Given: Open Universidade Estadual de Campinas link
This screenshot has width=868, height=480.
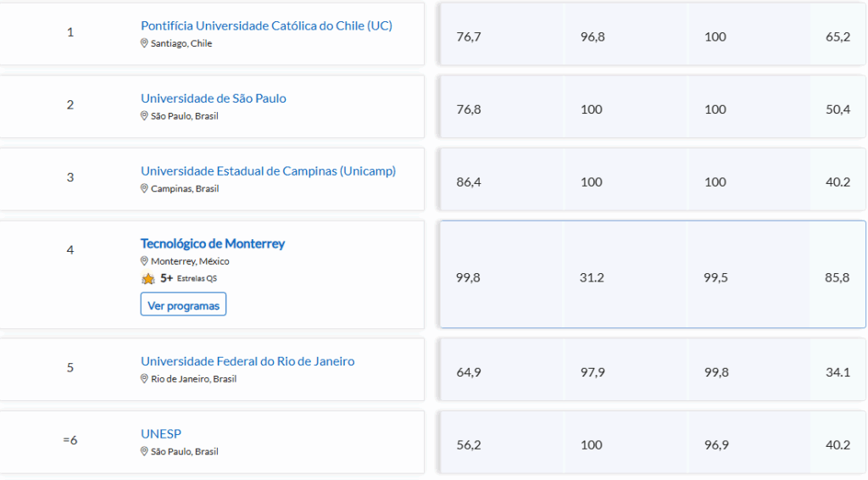Looking at the screenshot, I should pyautogui.click(x=268, y=171).
